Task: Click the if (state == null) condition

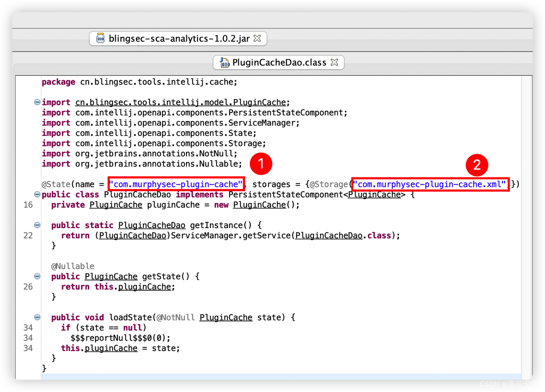Action: 103,327
